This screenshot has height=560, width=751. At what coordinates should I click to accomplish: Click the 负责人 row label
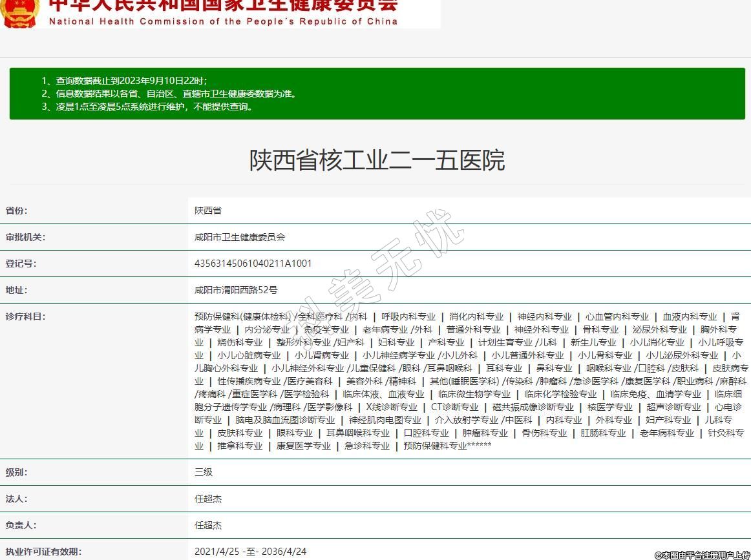[x=21, y=525]
